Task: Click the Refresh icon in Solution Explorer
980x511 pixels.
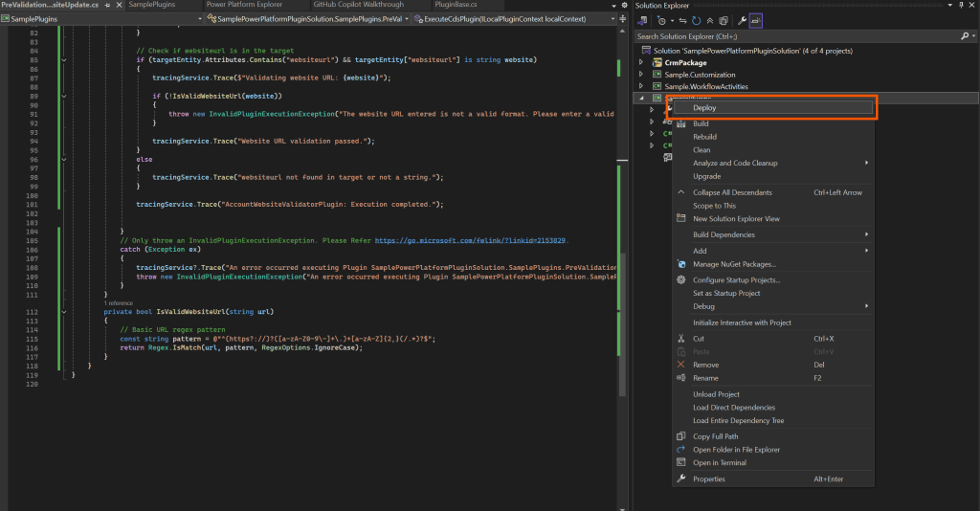Action: pyautogui.click(x=695, y=20)
